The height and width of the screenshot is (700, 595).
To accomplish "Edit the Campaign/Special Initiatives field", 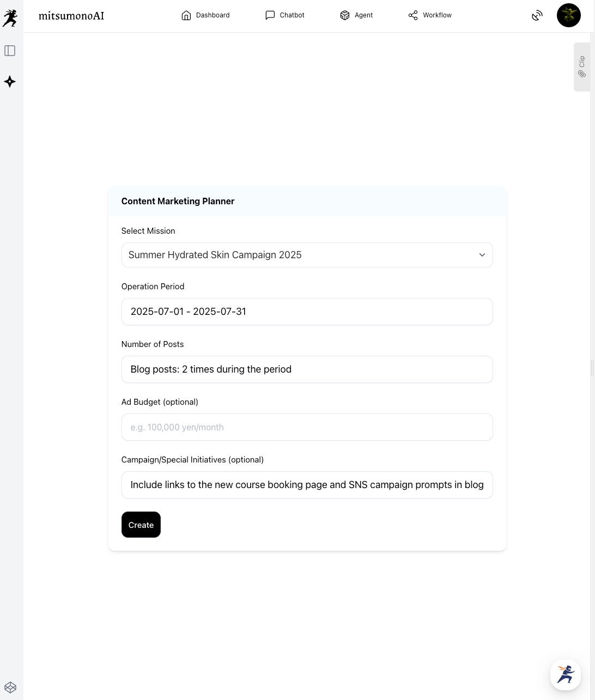I will click(307, 485).
